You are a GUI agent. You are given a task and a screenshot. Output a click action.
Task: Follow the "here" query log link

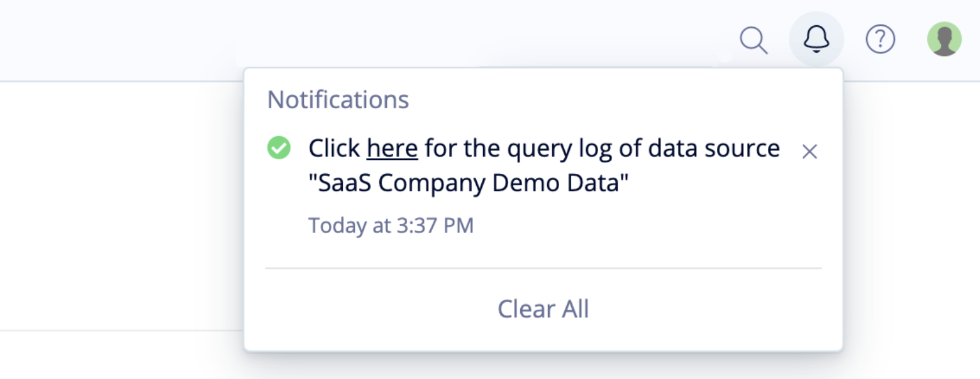pyautogui.click(x=393, y=149)
